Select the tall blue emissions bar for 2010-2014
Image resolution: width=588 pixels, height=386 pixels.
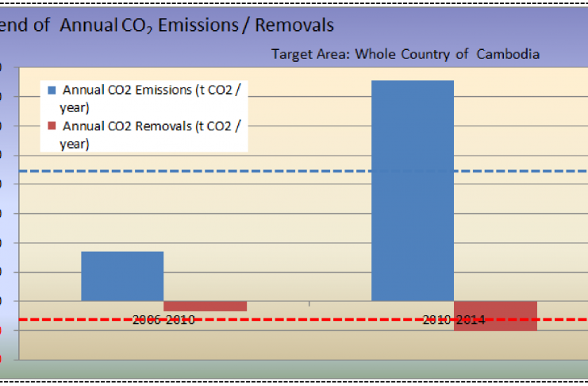(x=413, y=191)
